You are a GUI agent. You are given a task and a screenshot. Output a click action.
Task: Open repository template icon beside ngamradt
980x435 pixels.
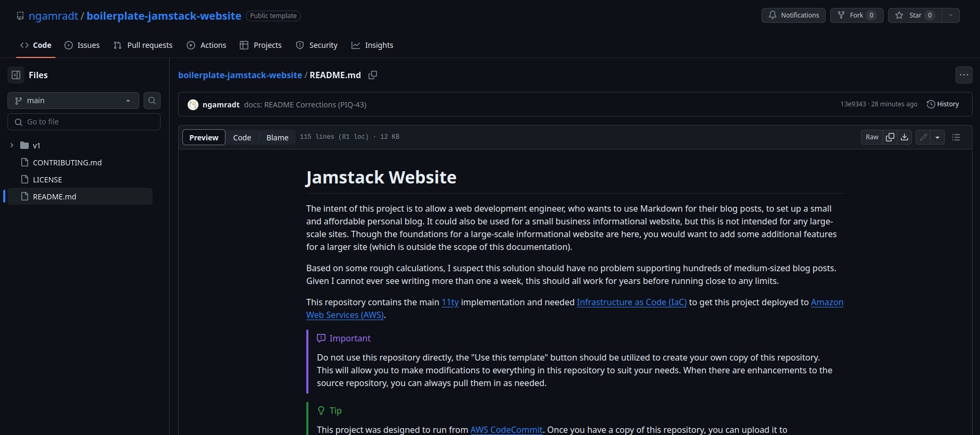pos(20,16)
